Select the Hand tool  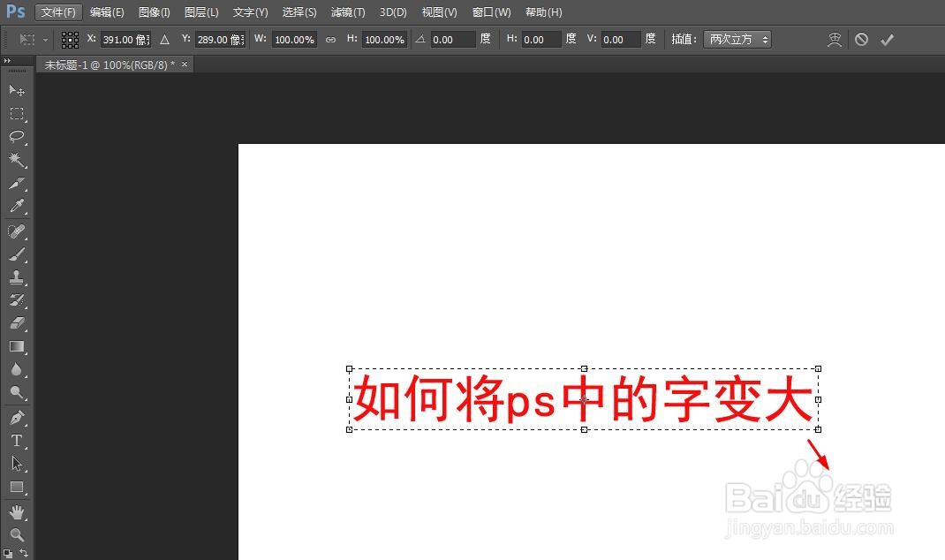coord(16,512)
